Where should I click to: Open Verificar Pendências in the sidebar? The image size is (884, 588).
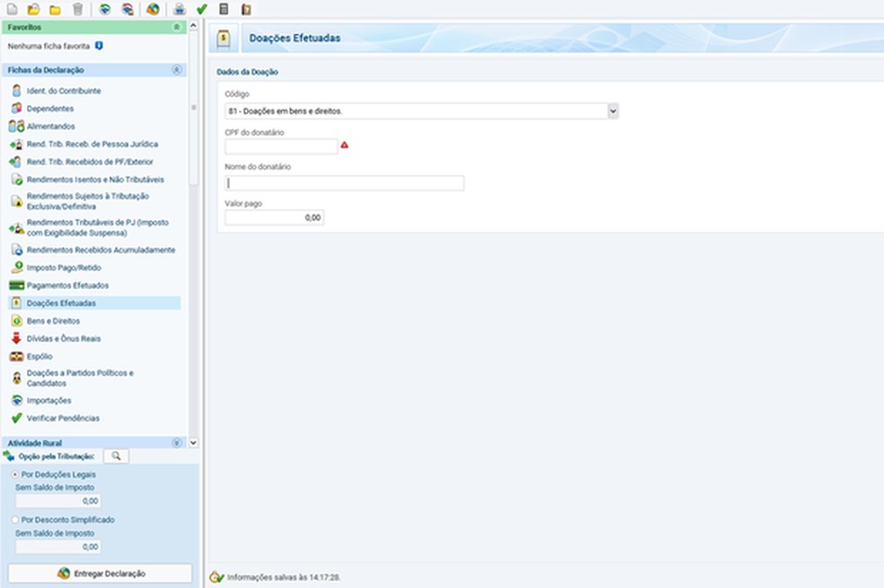coord(63,418)
